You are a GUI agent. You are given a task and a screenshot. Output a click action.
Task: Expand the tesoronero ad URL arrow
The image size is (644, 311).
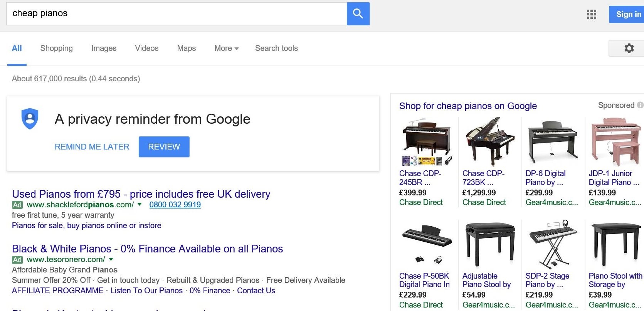click(x=111, y=259)
